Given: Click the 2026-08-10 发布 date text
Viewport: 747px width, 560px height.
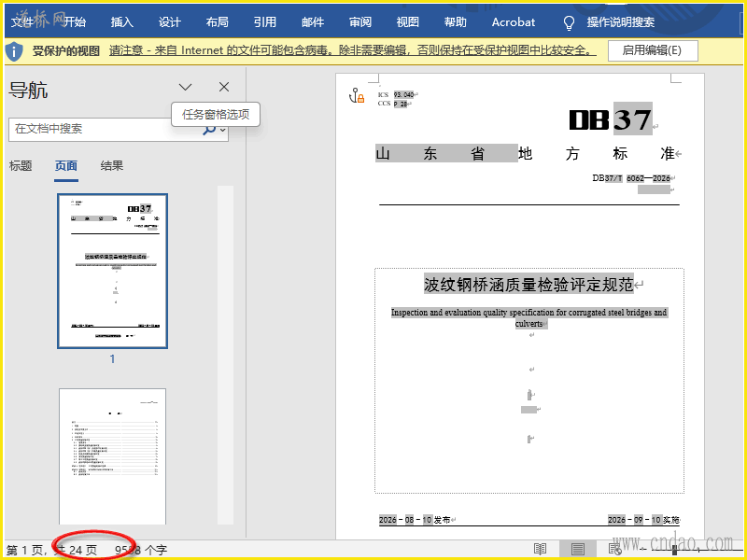Looking at the screenshot, I should pos(415,520).
